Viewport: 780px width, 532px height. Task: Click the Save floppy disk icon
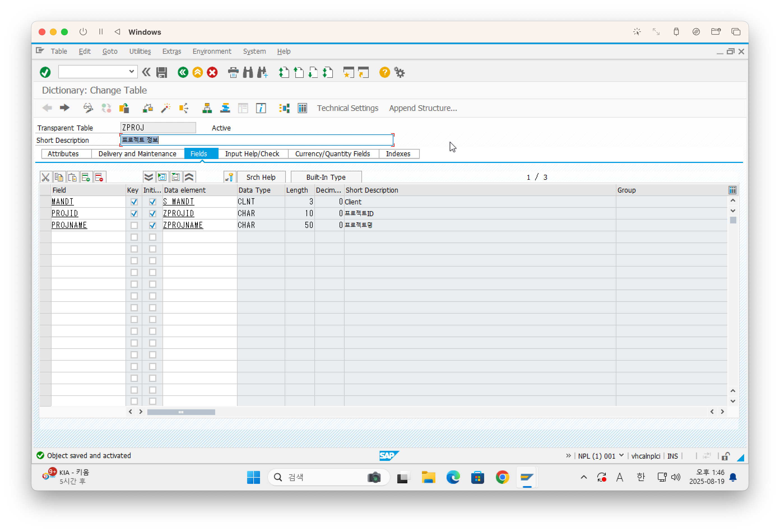coord(161,73)
